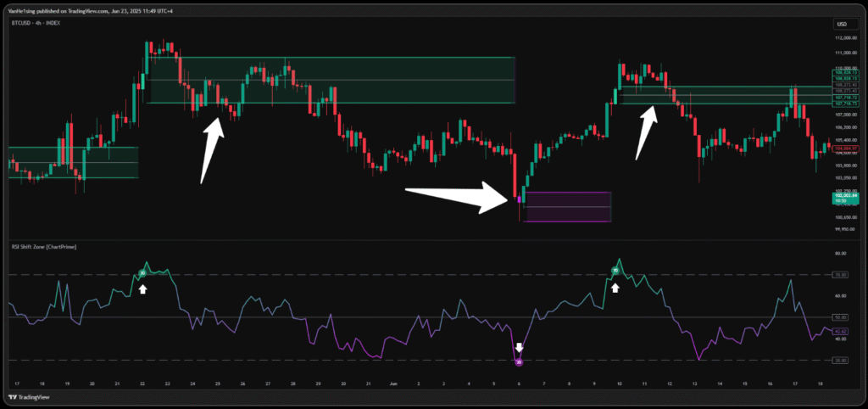
Task: Click the red 104,884.97 price label
Action: pyautogui.click(x=842, y=148)
